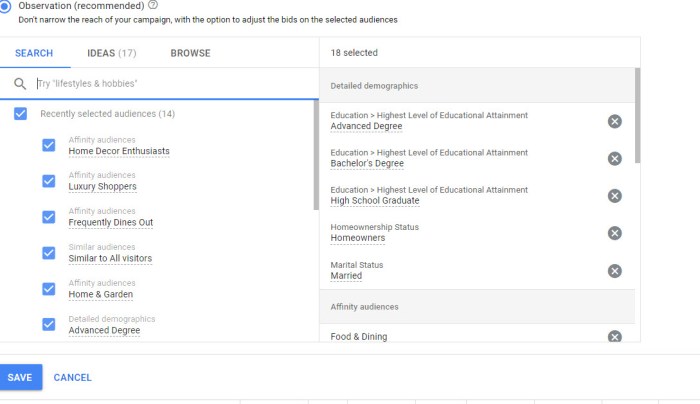
Task: Toggle Recently selected audiences checkbox
Action: [x=20, y=114]
